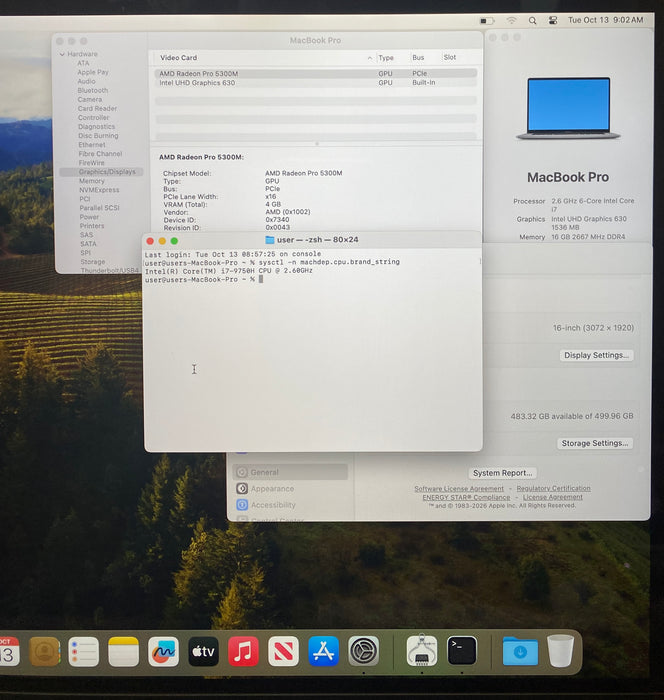Open the Downloads folder in Dock
The height and width of the screenshot is (700, 664).
tap(520, 652)
